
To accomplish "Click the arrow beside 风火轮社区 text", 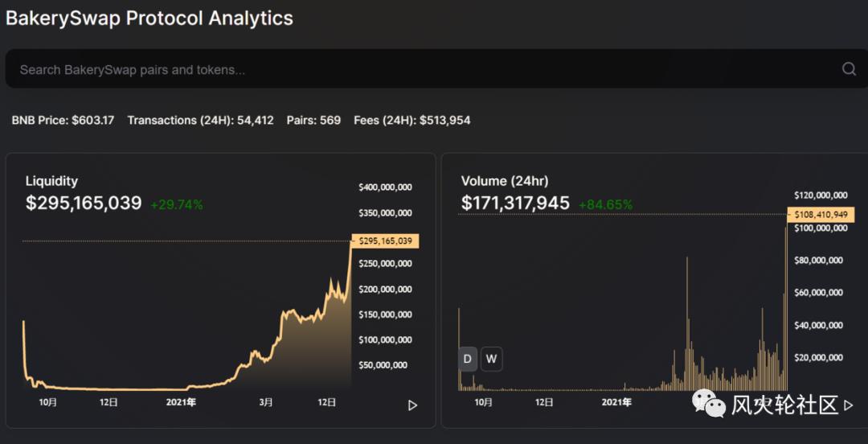I will 850,405.
